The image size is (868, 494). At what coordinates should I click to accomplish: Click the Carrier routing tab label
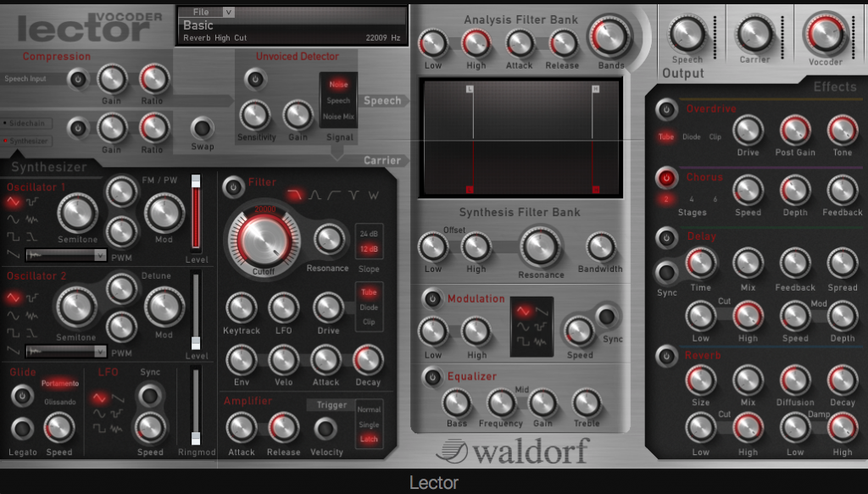(383, 159)
